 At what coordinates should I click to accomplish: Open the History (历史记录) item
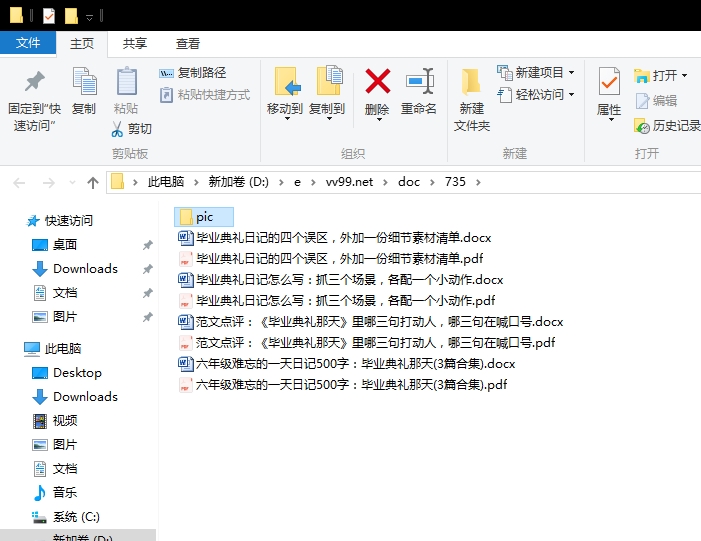(667, 126)
